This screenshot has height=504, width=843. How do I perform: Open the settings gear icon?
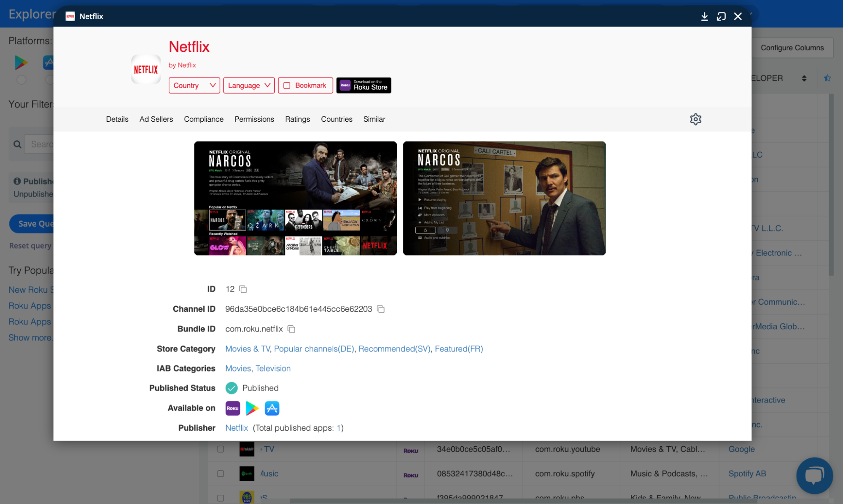click(x=695, y=119)
